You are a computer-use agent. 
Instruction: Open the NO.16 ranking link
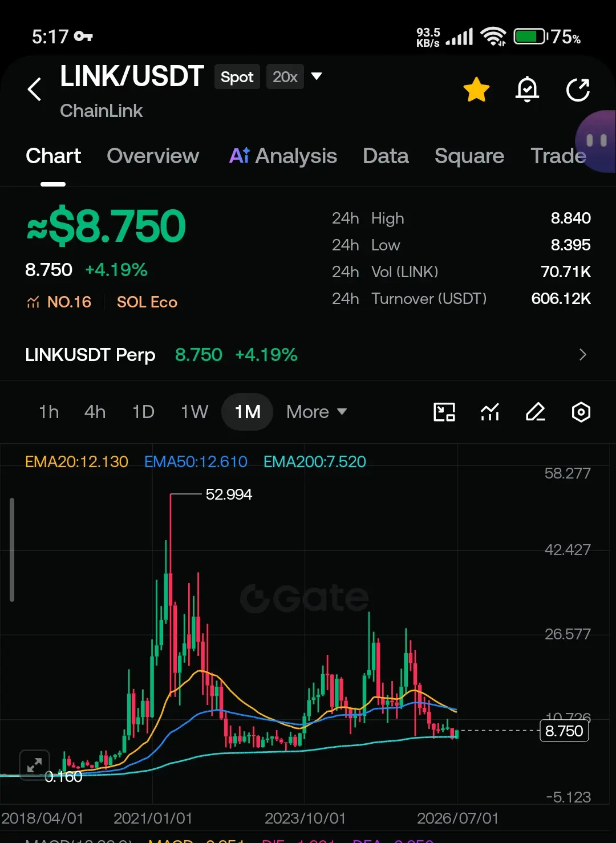click(59, 302)
